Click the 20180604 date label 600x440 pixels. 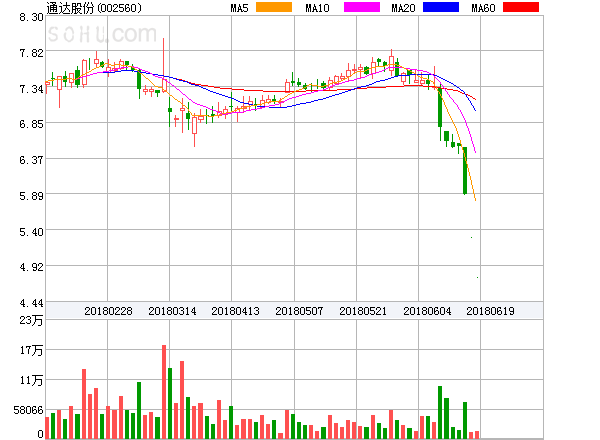(x=427, y=311)
